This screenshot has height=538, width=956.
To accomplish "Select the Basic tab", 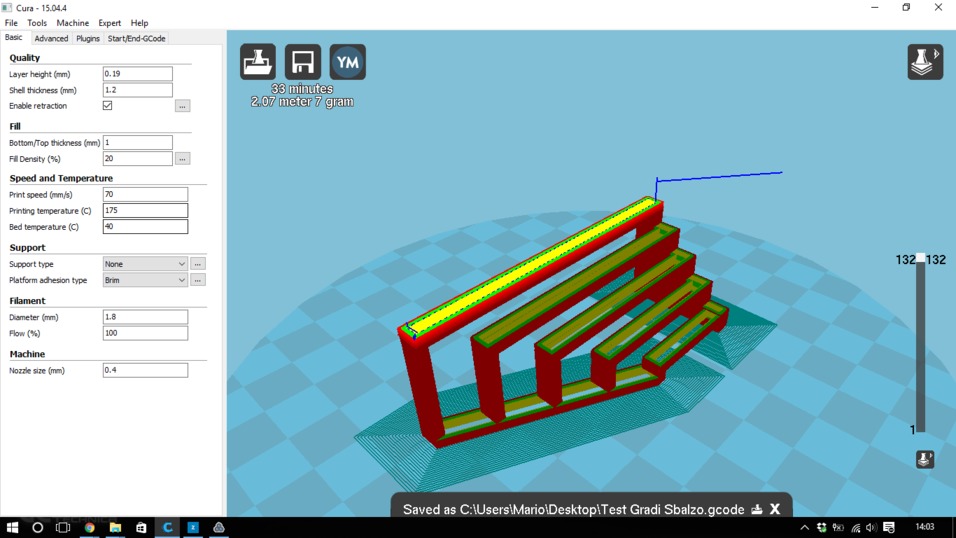I will pyautogui.click(x=13, y=37).
